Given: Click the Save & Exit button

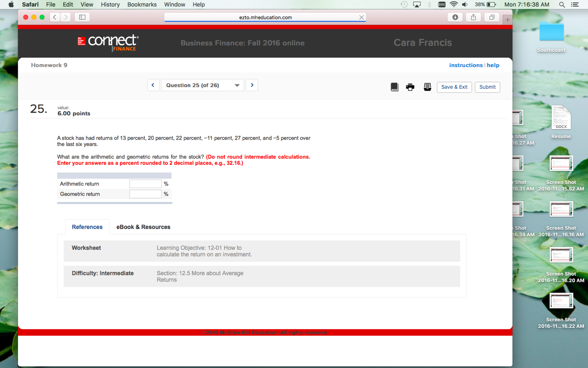Looking at the screenshot, I should (x=454, y=87).
